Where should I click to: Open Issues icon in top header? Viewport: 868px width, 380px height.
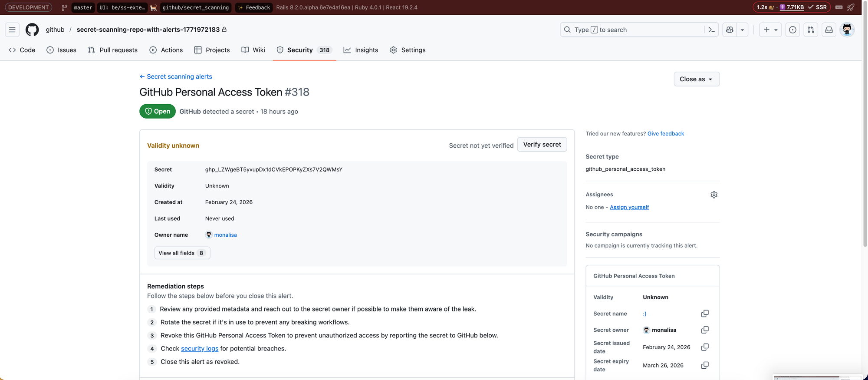792,30
